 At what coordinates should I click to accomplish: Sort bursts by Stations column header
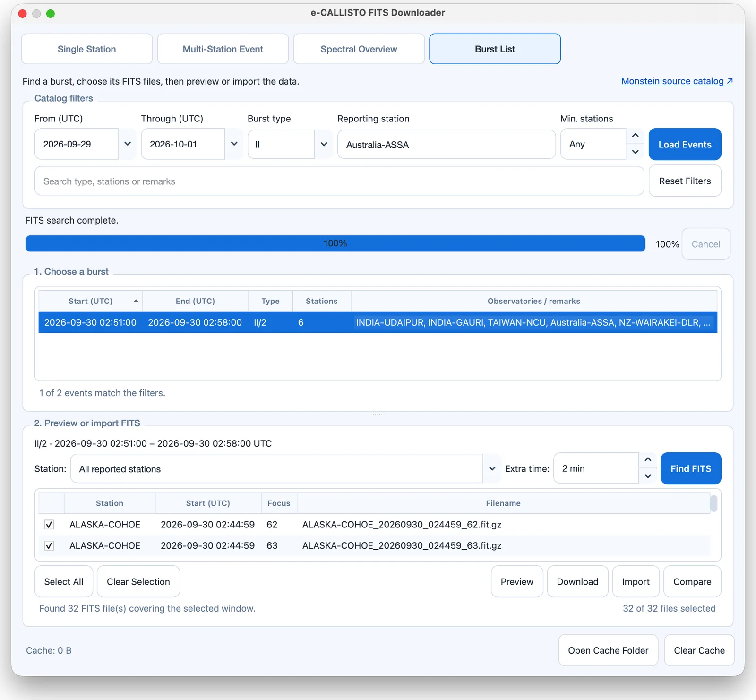coord(322,301)
